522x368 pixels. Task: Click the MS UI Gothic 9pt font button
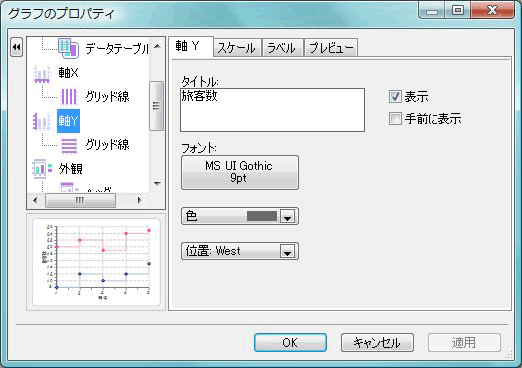(240, 172)
